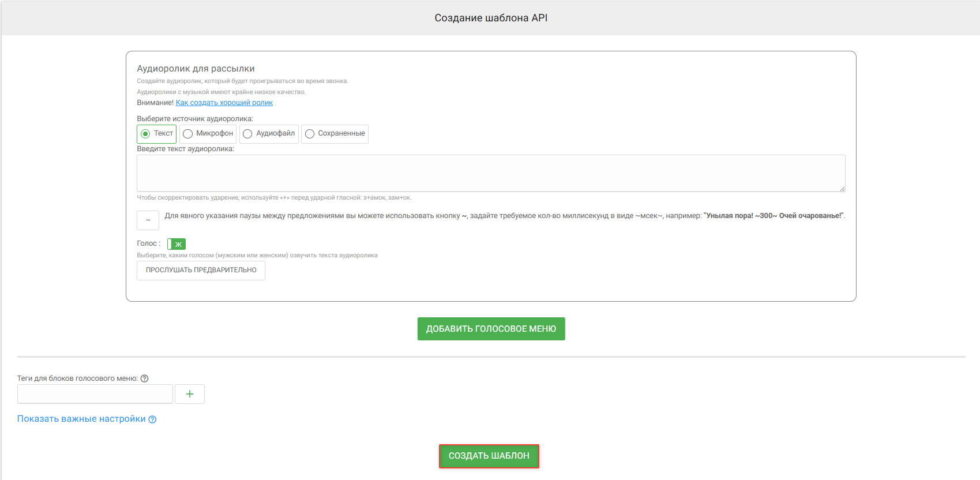Focus the audio clip text area

click(x=491, y=173)
